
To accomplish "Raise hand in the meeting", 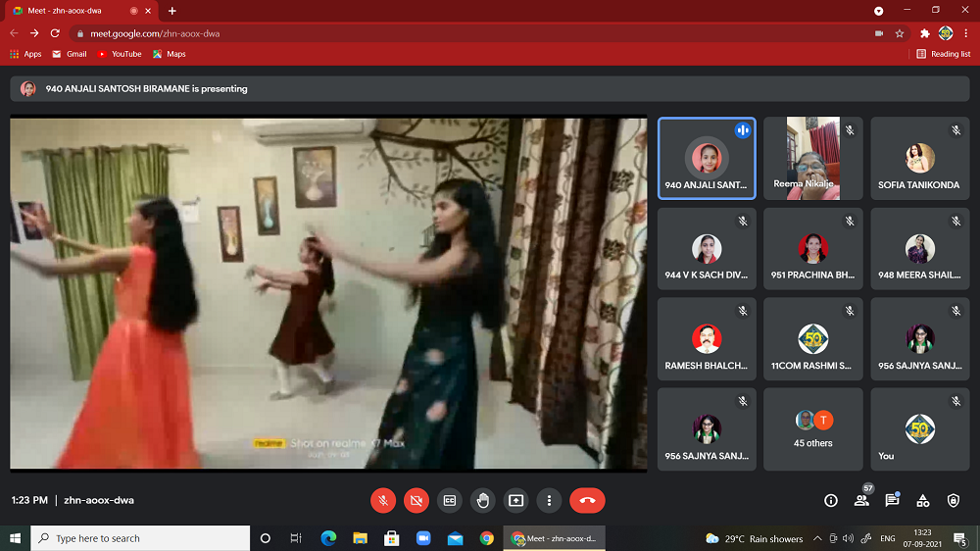I will coord(482,500).
